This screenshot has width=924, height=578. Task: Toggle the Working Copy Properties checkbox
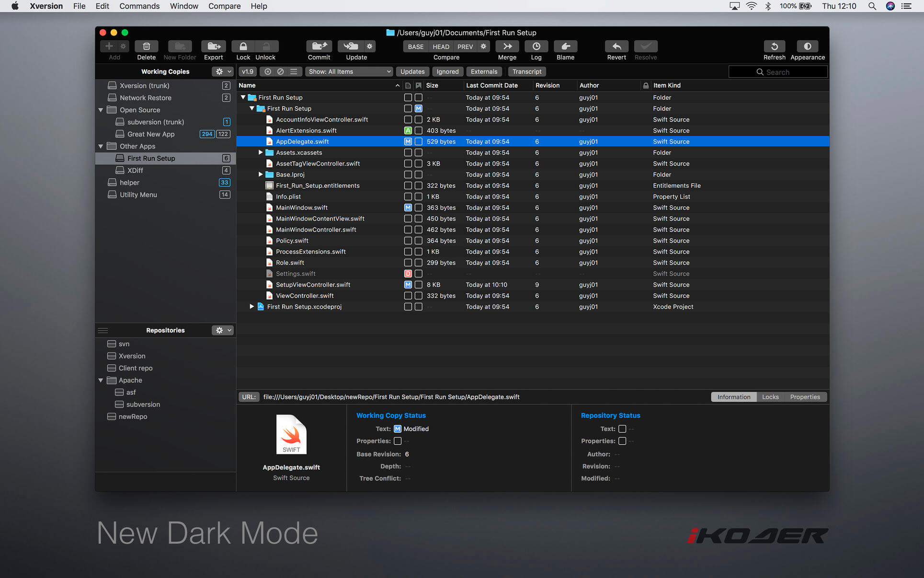pos(397,441)
